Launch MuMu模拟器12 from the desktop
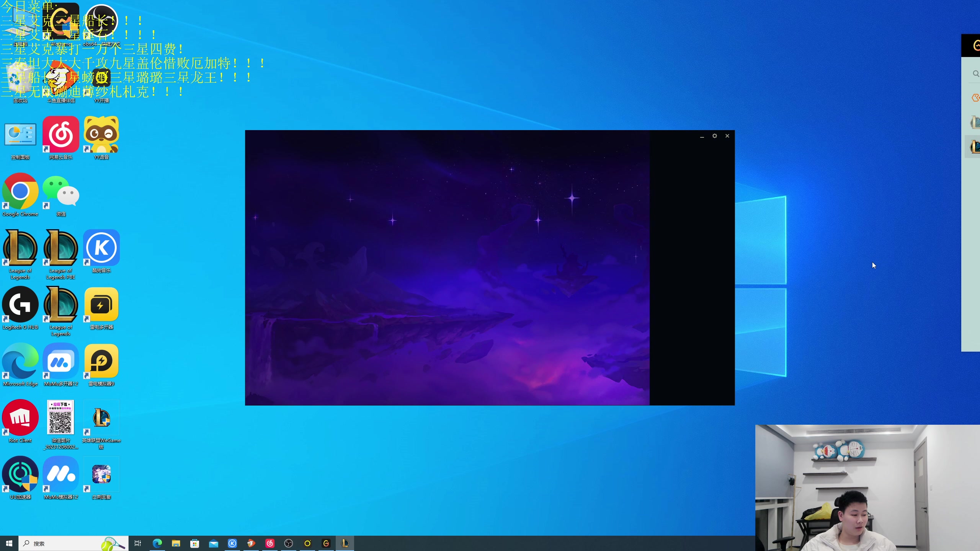 tap(61, 478)
